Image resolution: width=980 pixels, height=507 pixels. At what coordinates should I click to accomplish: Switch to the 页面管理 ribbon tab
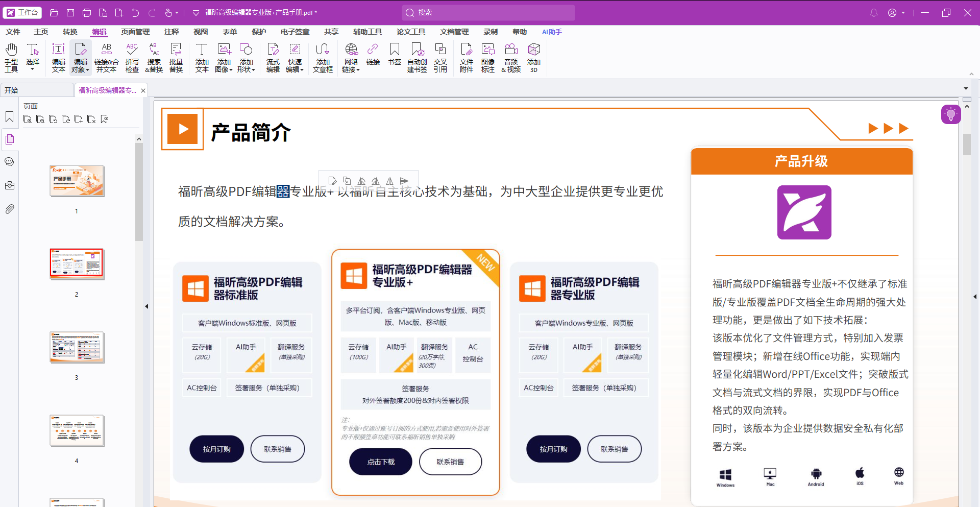[135, 32]
